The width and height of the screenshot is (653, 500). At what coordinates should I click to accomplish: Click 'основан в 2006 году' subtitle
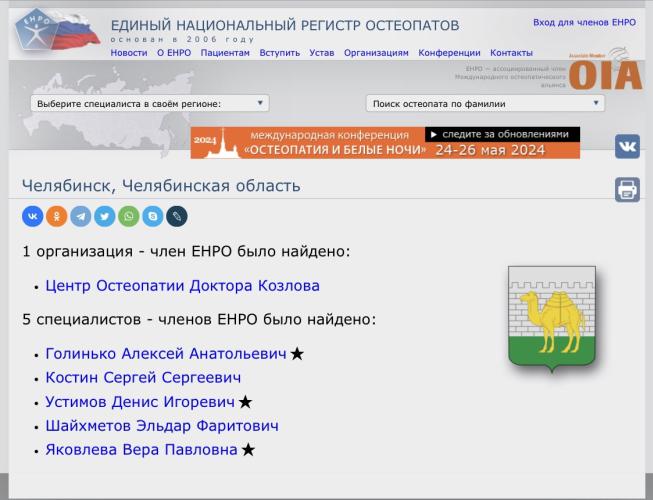[183, 40]
